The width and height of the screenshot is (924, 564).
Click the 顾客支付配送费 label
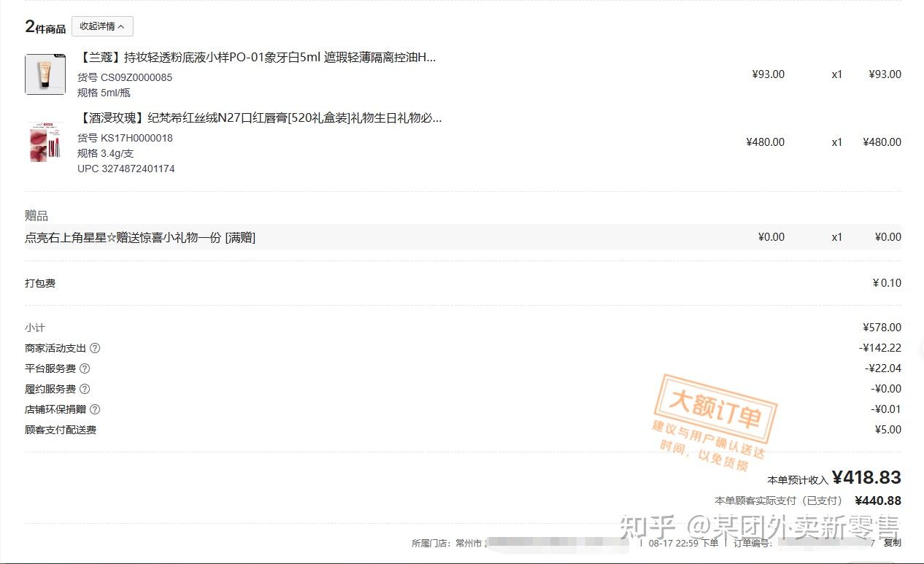[x=61, y=430]
